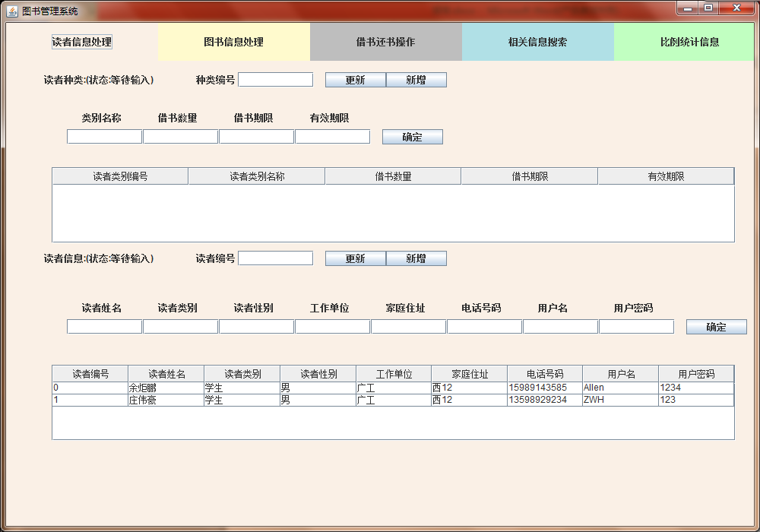Click the 读者编号 input field
The height and width of the screenshot is (532, 760).
tap(275, 258)
